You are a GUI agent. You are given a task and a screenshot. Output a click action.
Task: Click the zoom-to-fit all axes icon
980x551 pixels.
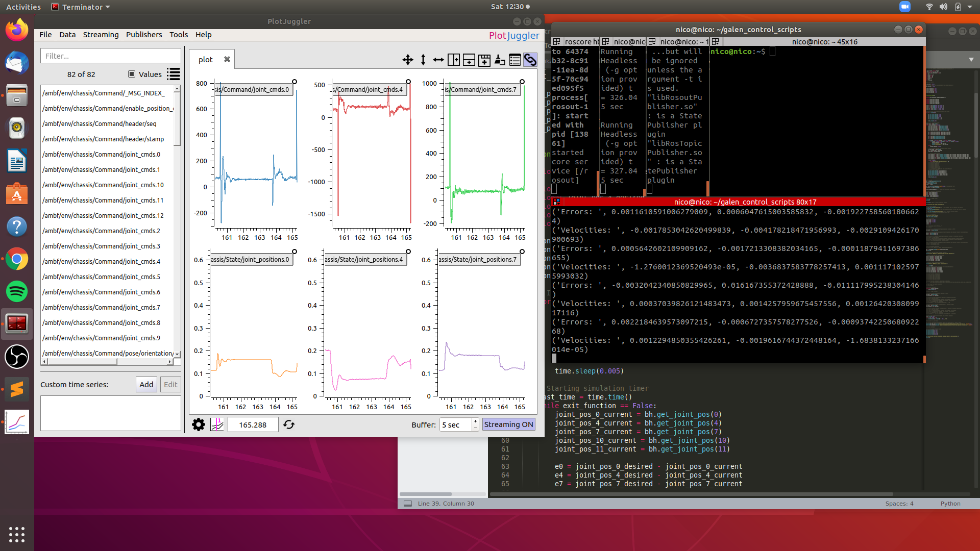click(407, 60)
